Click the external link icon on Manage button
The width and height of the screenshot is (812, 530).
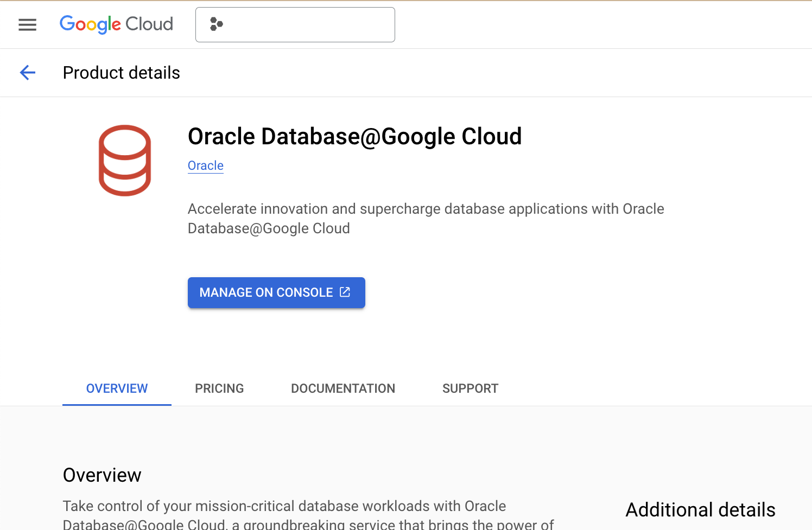click(x=345, y=292)
